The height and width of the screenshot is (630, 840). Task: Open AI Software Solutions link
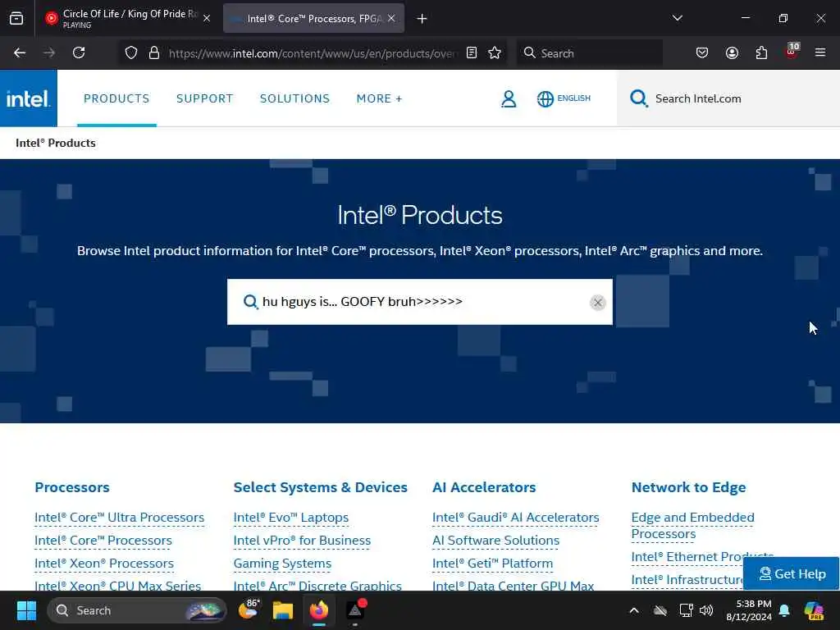(x=496, y=541)
